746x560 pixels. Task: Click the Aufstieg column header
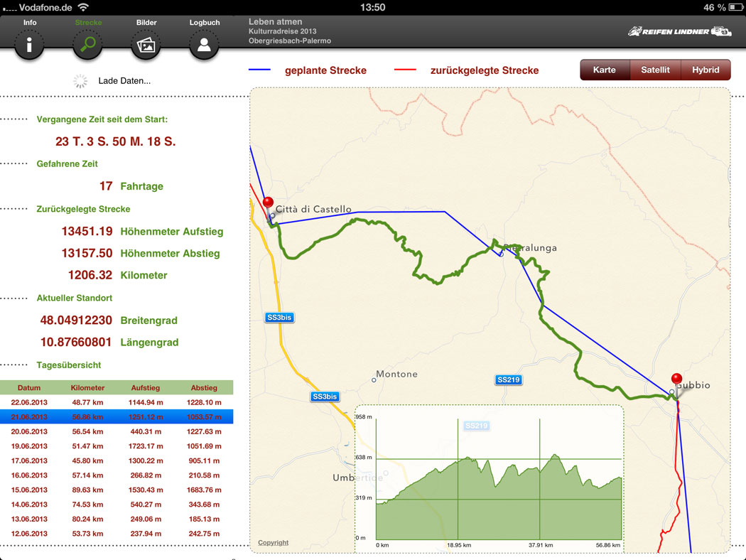(146, 388)
